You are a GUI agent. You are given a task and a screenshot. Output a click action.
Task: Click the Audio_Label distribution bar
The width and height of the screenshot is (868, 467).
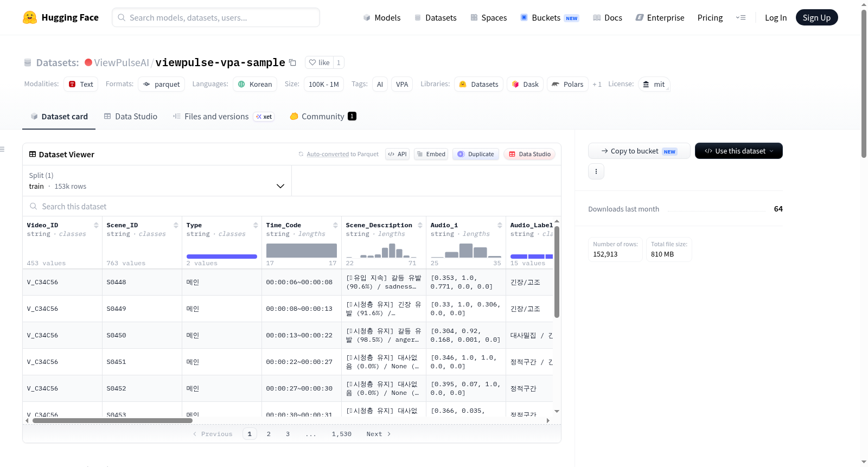point(532,257)
